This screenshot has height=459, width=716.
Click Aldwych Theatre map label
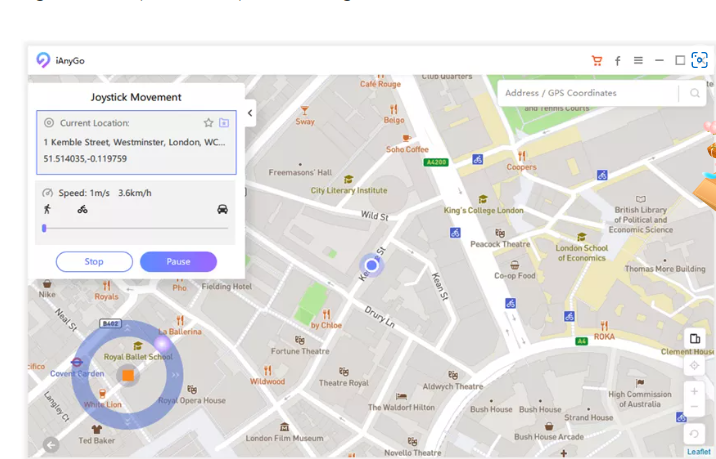(453, 387)
